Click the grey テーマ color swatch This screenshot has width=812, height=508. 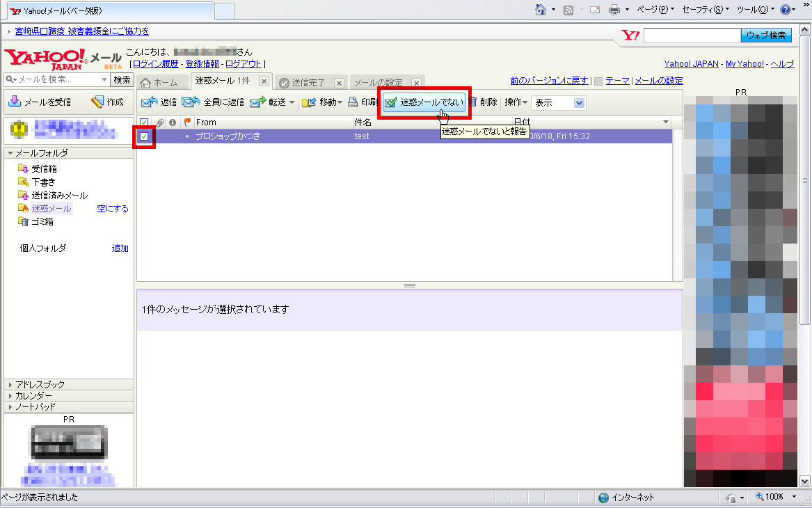coord(598,81)
